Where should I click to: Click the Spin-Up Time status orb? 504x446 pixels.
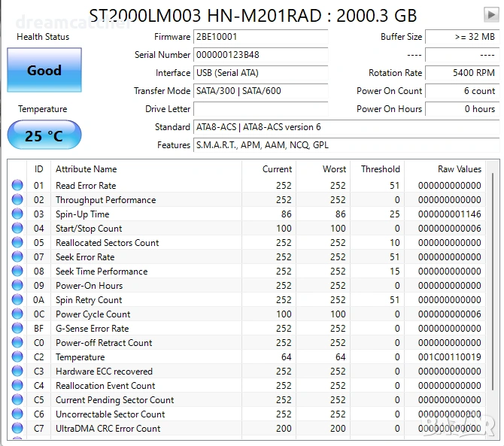(17, 214)
